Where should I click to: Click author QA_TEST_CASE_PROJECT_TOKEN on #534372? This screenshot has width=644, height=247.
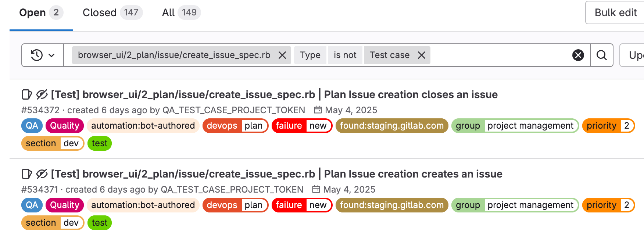(234, 110)
